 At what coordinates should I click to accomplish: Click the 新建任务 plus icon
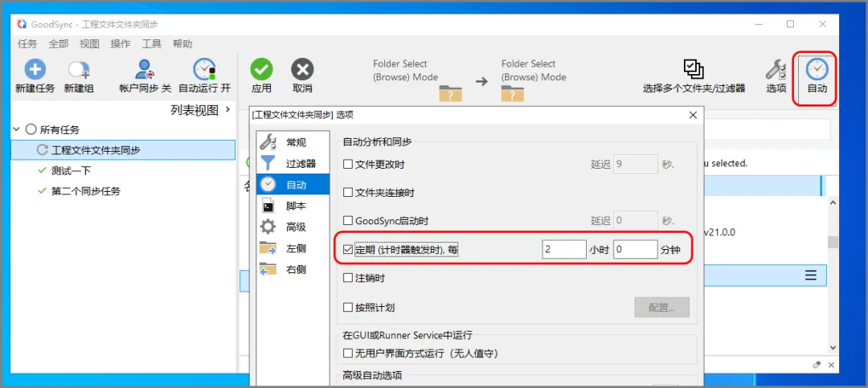point(35,70)
